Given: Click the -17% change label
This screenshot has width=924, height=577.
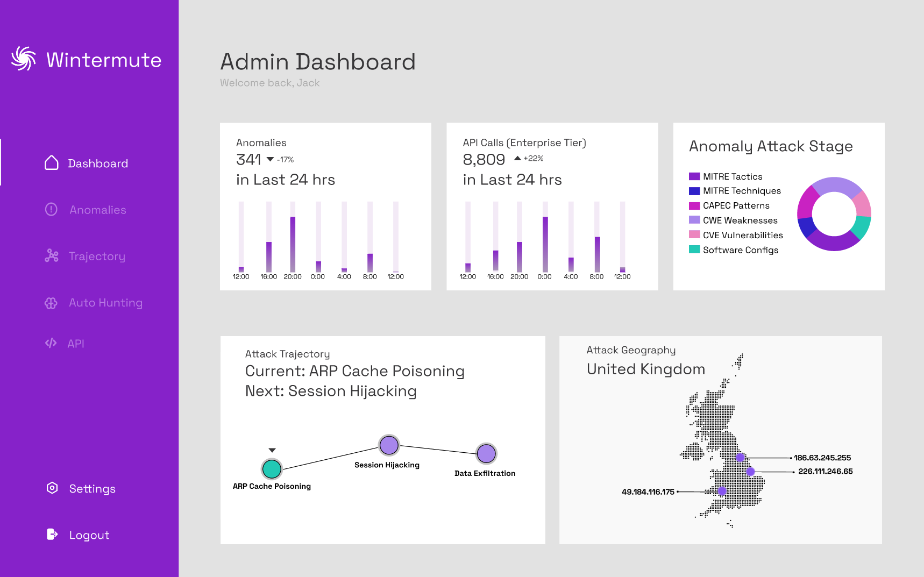Looking at the screenshot, I should tap(285, 160).
